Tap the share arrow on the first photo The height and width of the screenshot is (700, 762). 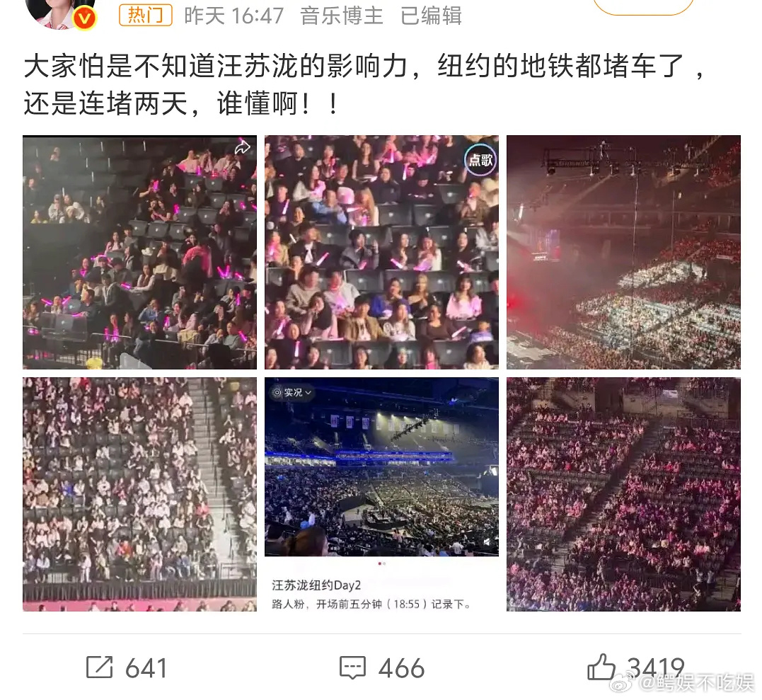242,148
